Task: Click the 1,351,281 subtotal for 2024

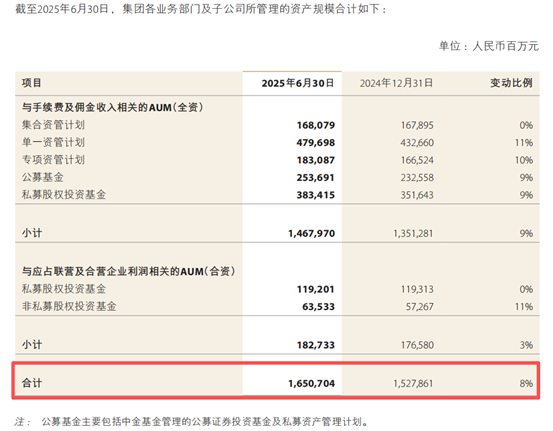Action: [x=413, y=233]
